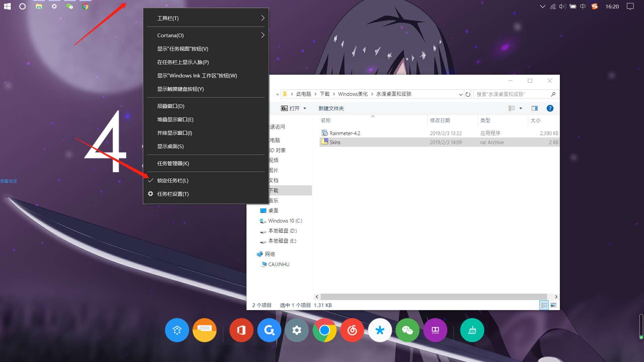
Task: Choose 层叠窗口(D) from the context menu
Action: (206, 106)
